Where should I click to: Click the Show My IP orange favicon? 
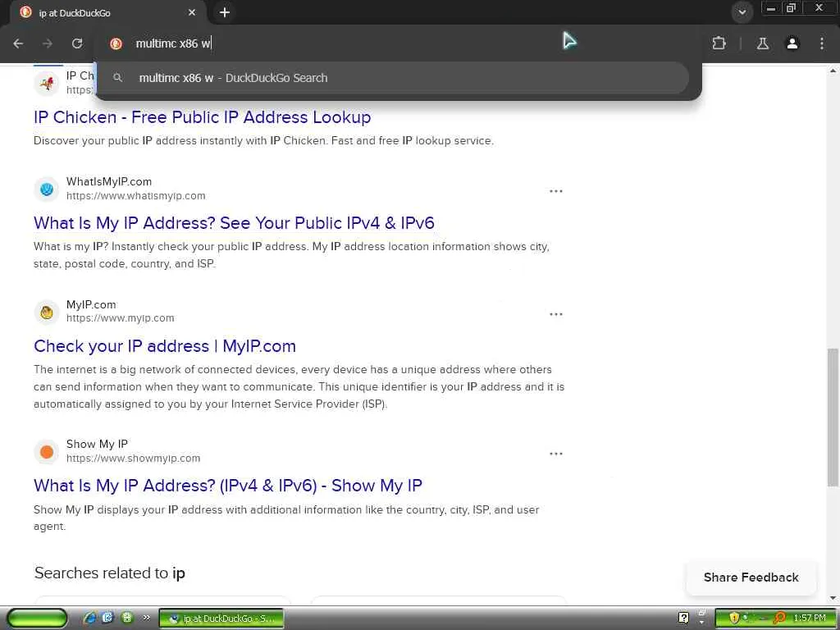point(47,452)
